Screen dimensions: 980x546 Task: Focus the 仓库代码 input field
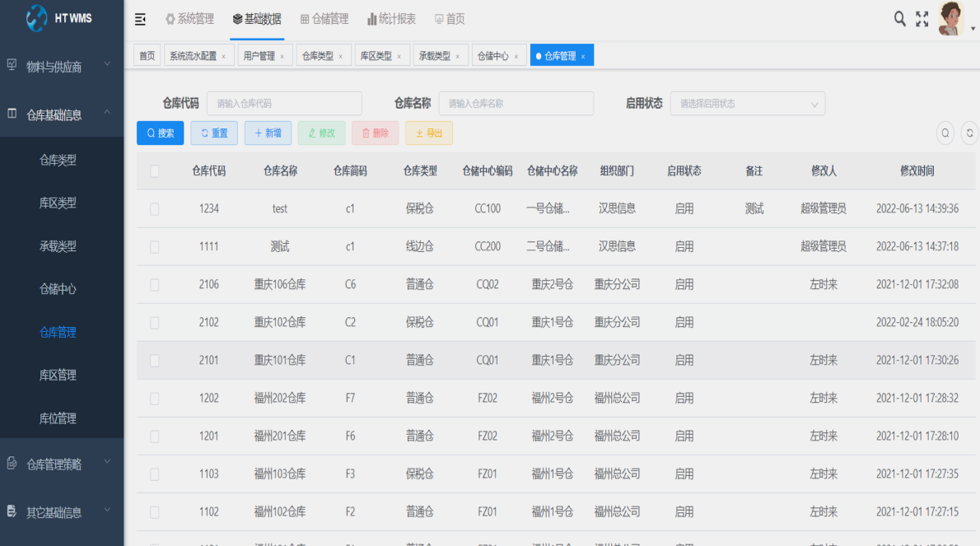tap(283, 104)
